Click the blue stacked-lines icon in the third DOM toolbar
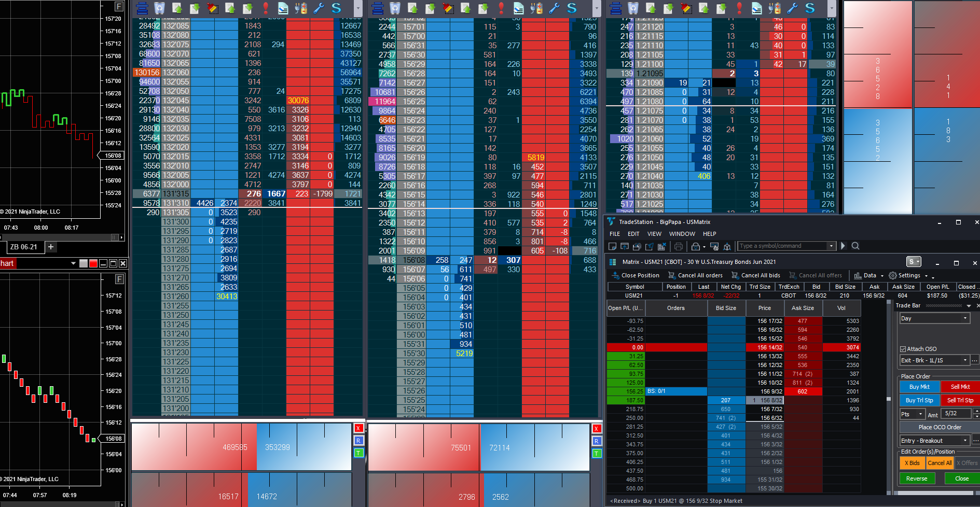Screen dimensions: 980x507 pyautogui.click(x=616, y=8)
